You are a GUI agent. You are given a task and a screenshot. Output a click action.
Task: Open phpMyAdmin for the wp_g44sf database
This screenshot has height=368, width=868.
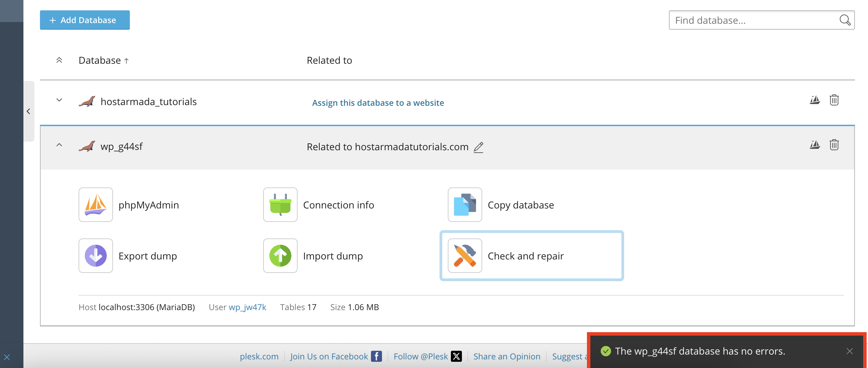[96, 205]
